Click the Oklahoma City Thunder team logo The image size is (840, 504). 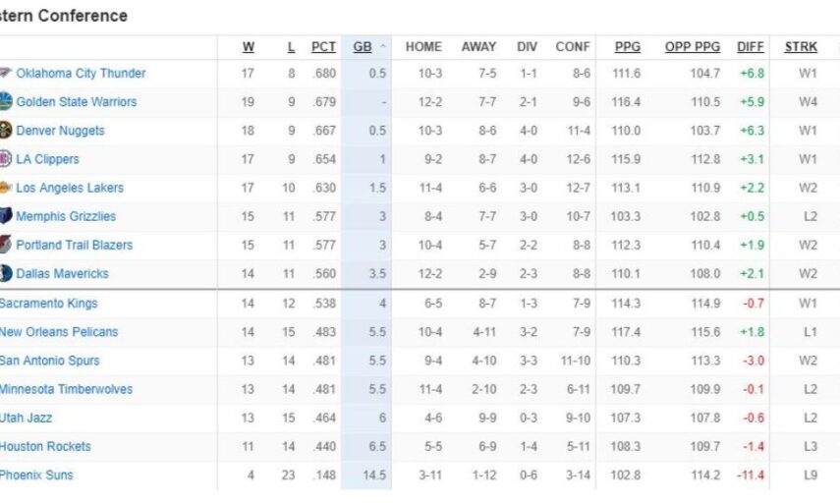coord(6,73)
